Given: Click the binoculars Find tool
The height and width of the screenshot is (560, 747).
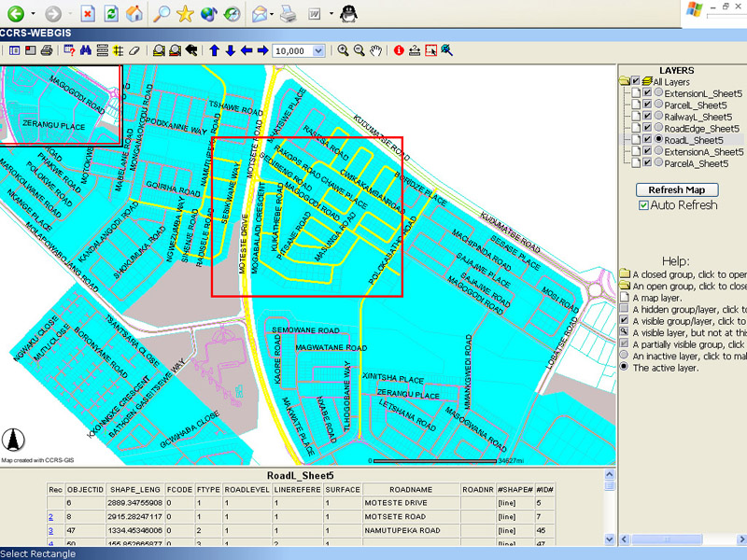Looking at the screenshot, I should click(x=87, y=50).
